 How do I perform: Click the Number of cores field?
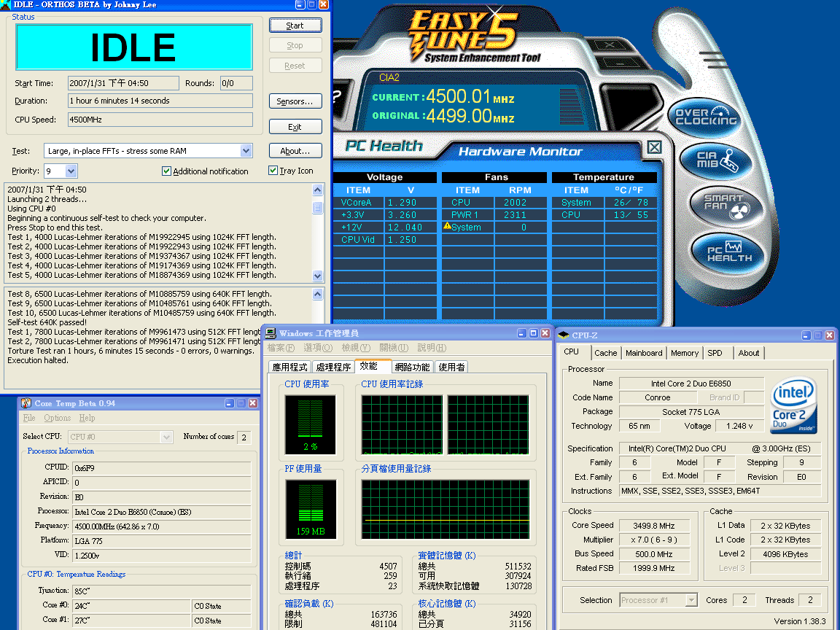(244, 437)
